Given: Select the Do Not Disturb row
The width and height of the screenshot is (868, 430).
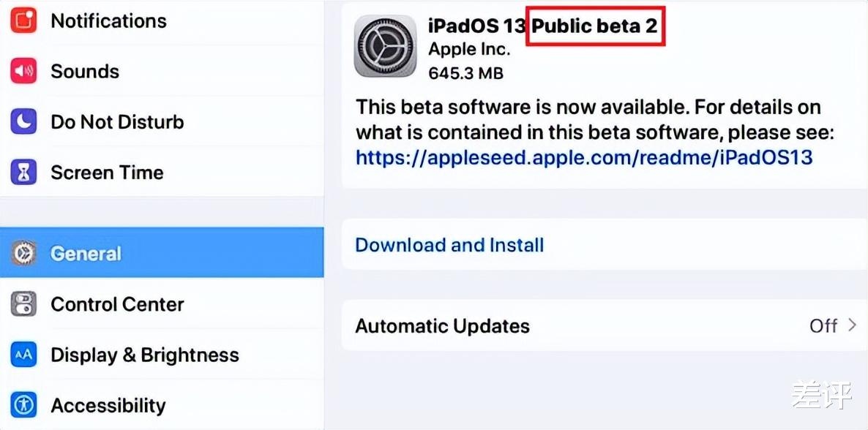Looking at the screenshot, I should click(x=117, y=121).
